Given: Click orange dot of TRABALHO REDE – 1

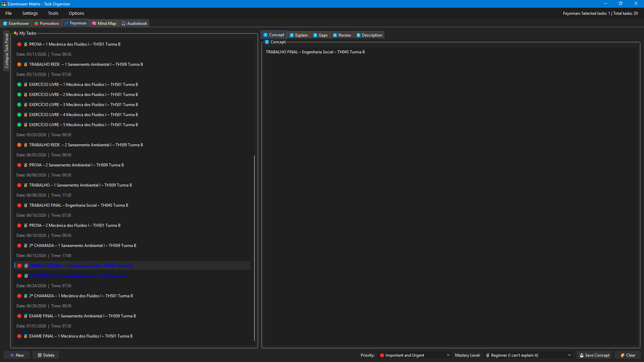Looking at the screenshot, I should tap(19, 64).
